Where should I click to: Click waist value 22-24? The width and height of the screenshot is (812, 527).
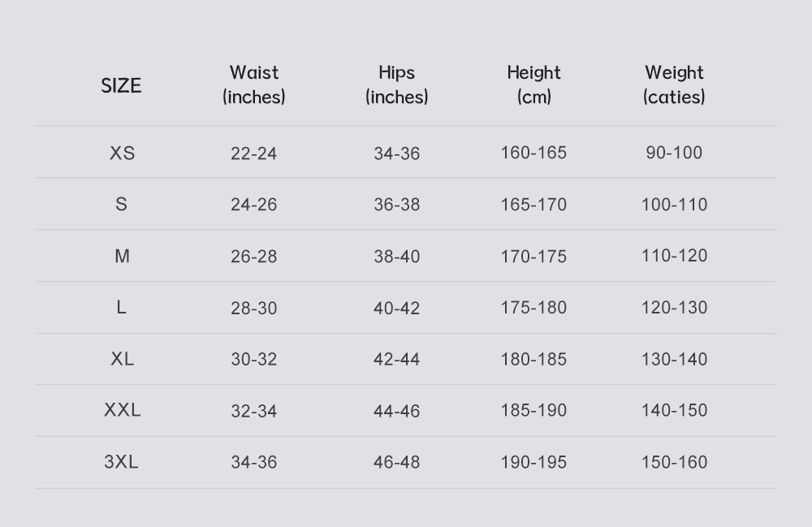tap(253, 153)
